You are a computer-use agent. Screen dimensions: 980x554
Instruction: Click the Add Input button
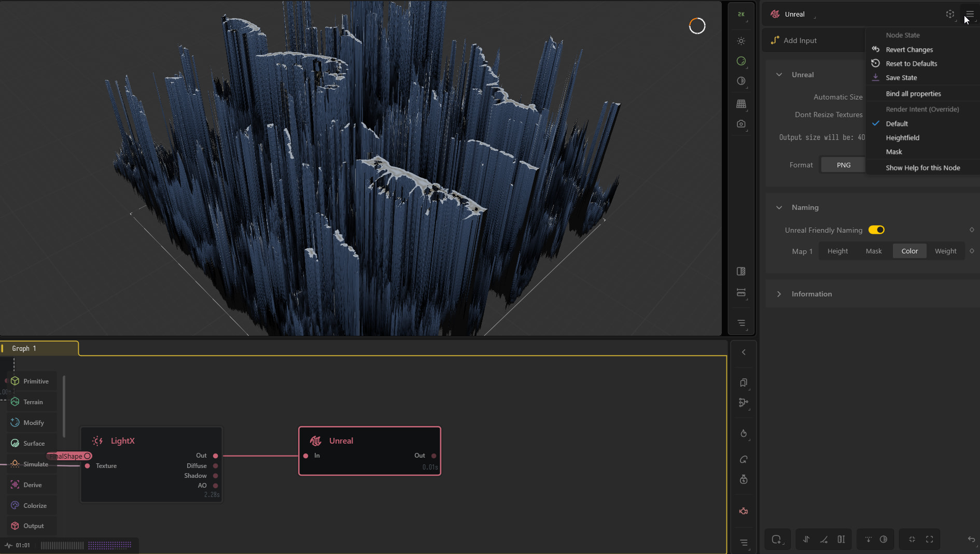point(800,40)
